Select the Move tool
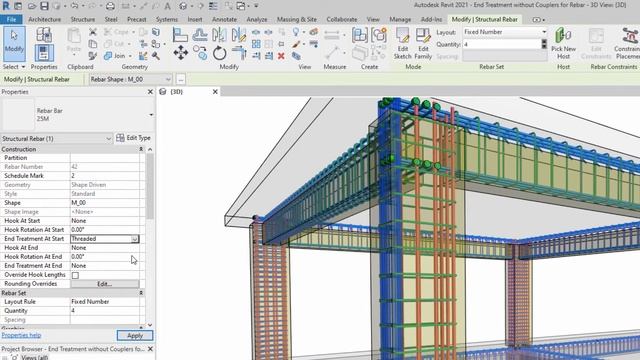This screenshot has width=640, height=360. [180, 53]
